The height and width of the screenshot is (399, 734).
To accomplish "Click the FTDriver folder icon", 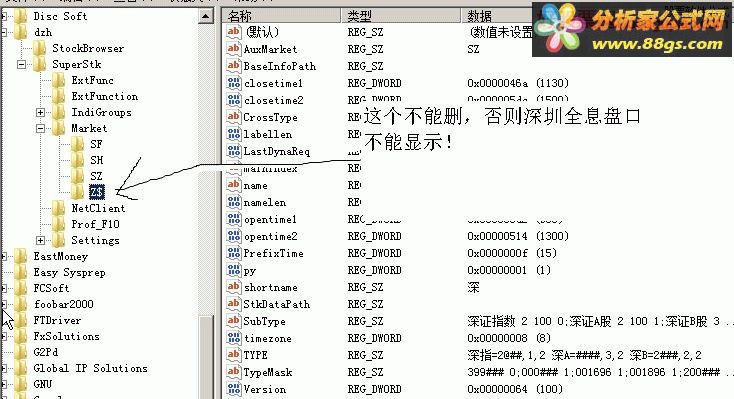I will coord(21,320).
